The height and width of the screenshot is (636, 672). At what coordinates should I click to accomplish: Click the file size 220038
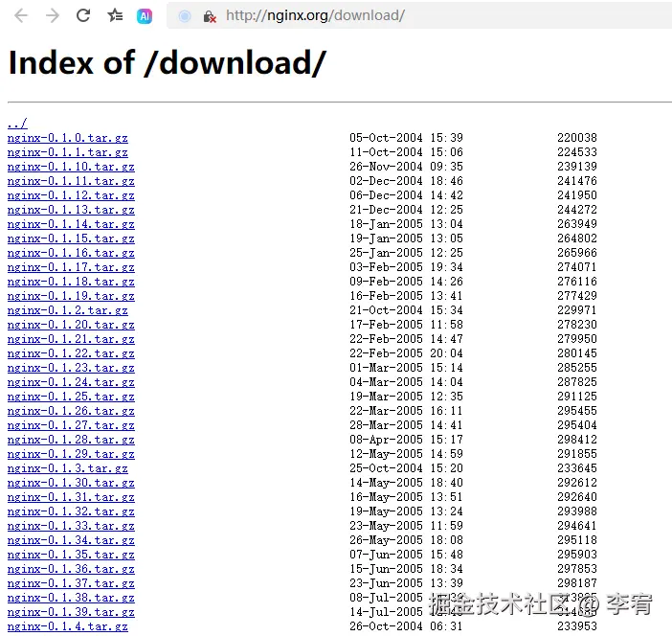coord(577,138)
